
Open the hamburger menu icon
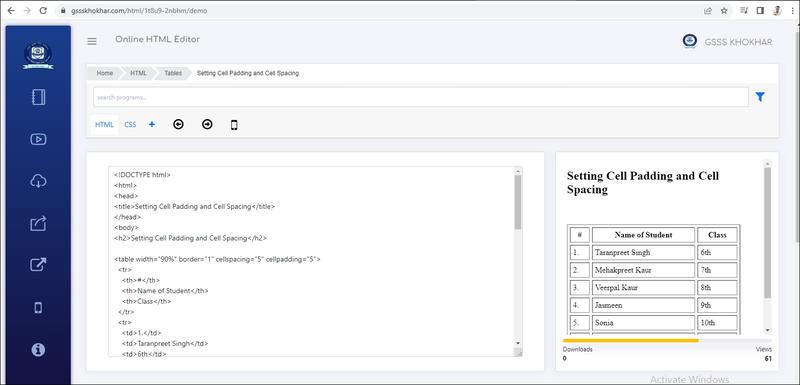coord(92,41)
